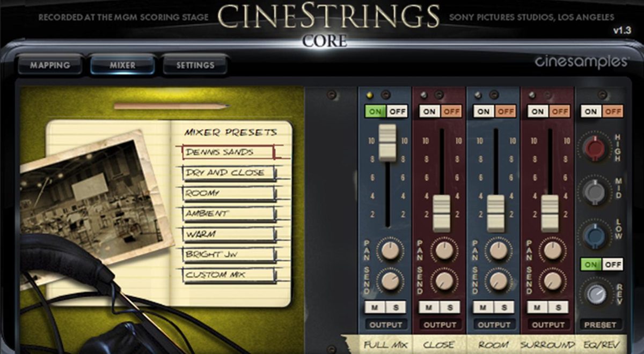Click the MGM scoring stage photo
Image resolution: width=644 pixels, height=354 pixels.
click(97, 197)
